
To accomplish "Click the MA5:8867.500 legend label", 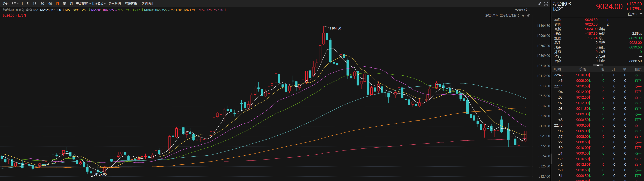I will point(50,10).
